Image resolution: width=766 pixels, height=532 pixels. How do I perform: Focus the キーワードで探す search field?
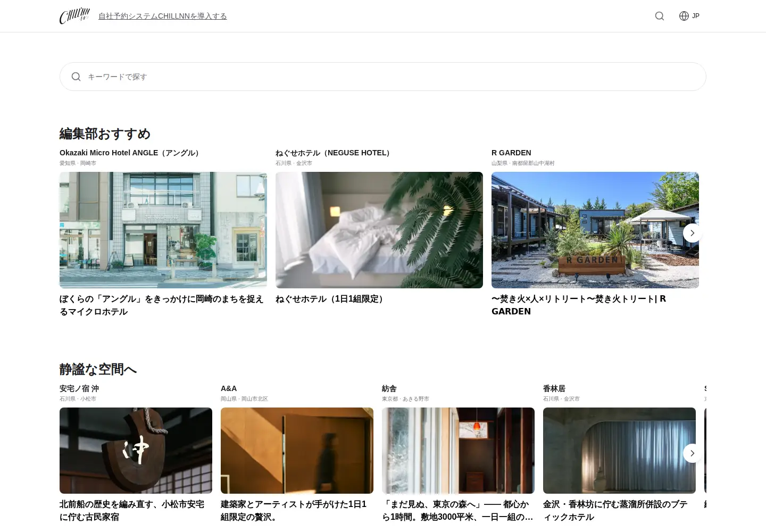pyautogui.click(x=383, y=77)
